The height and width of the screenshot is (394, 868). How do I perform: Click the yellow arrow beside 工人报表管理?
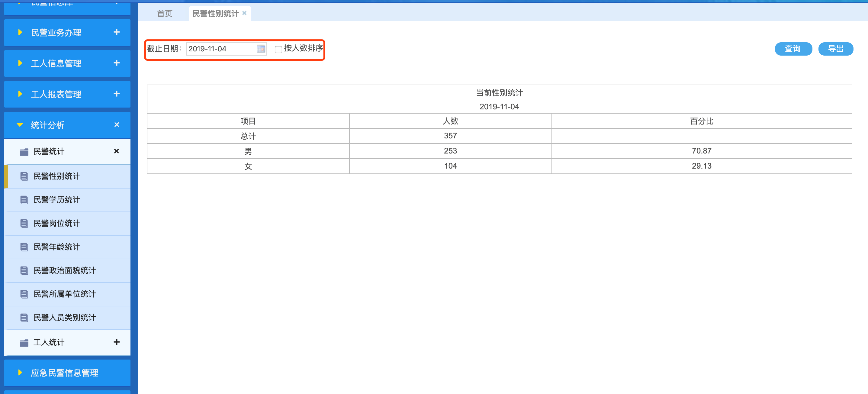(20, 94)
